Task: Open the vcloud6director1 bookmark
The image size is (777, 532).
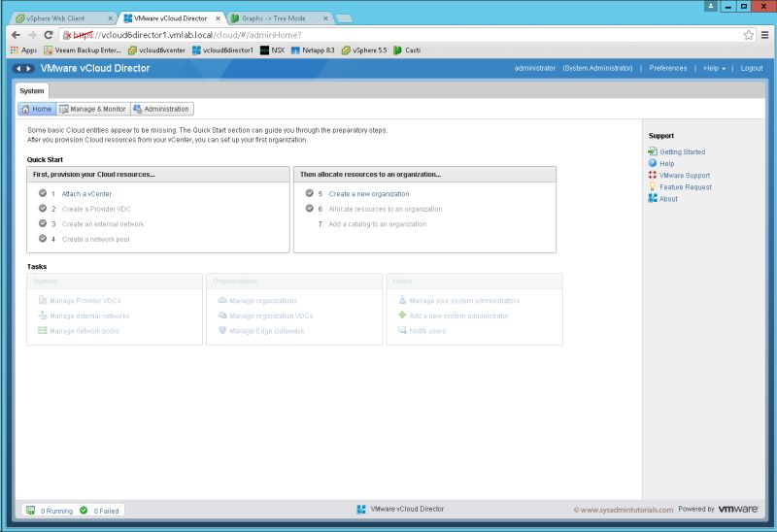Action: coord(222,50)
